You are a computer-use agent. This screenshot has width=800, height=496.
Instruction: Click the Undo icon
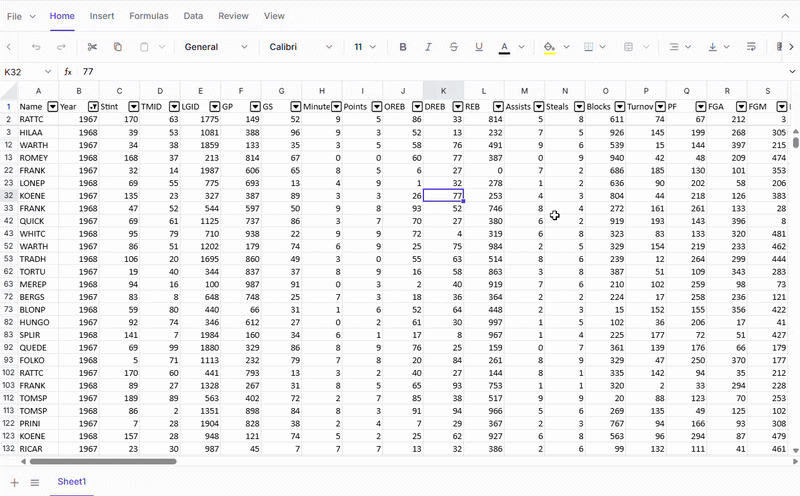(36, 47)
